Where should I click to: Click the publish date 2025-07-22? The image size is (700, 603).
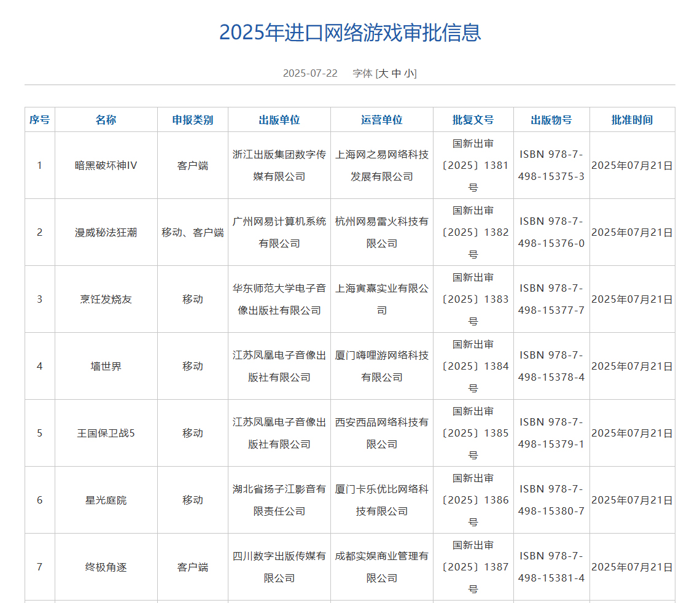[310, 73]
